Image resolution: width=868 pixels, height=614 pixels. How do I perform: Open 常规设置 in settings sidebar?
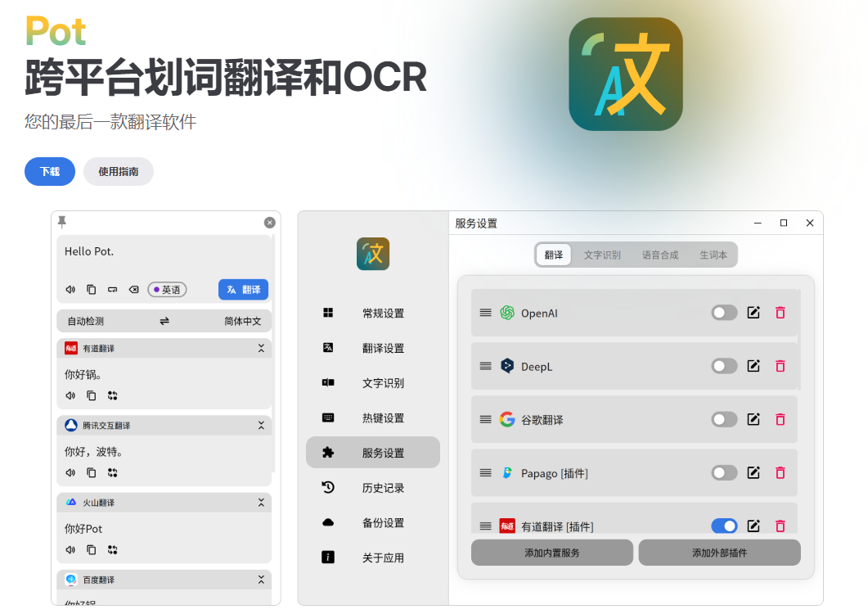click(x=372, y=313)
